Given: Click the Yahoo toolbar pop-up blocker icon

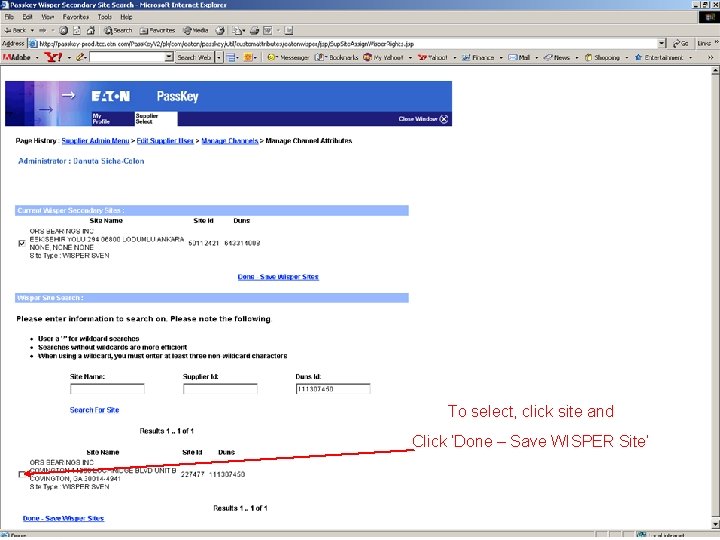Looking at the screenshot, I should [x=231, y=57].
